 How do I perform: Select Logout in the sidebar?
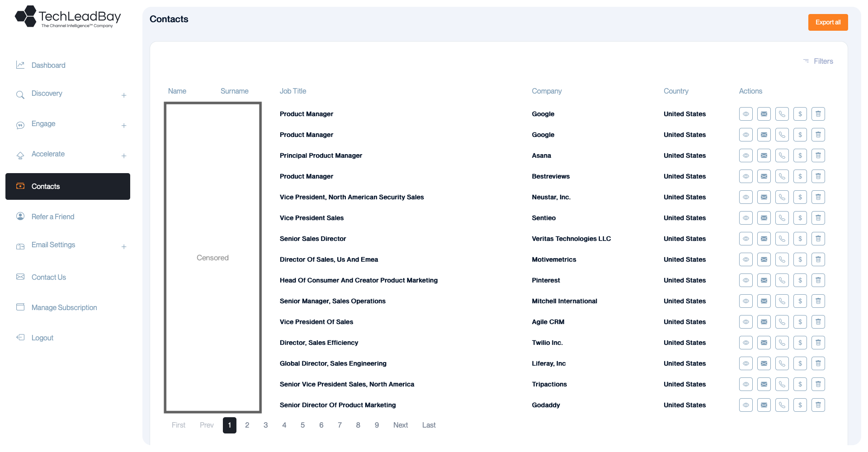[x=42, y=338]
